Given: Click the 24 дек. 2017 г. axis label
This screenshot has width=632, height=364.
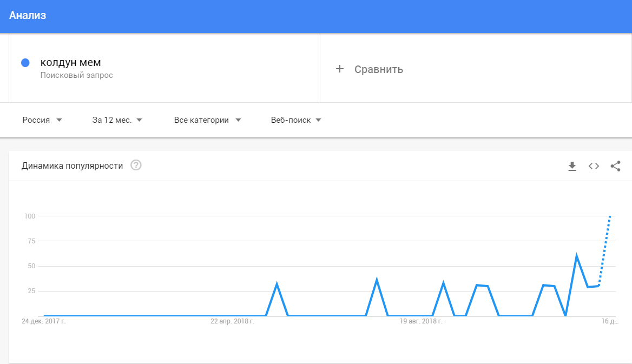Looking at the screenshot, I should [x=43, y=321].
